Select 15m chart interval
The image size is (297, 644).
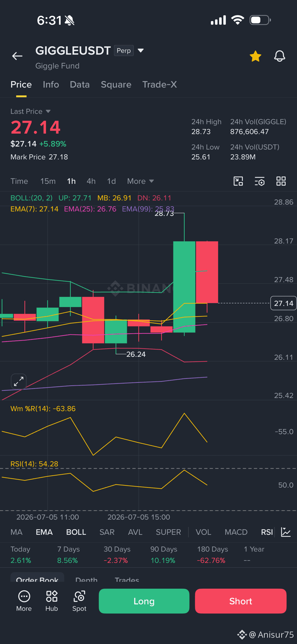[48, 181]
